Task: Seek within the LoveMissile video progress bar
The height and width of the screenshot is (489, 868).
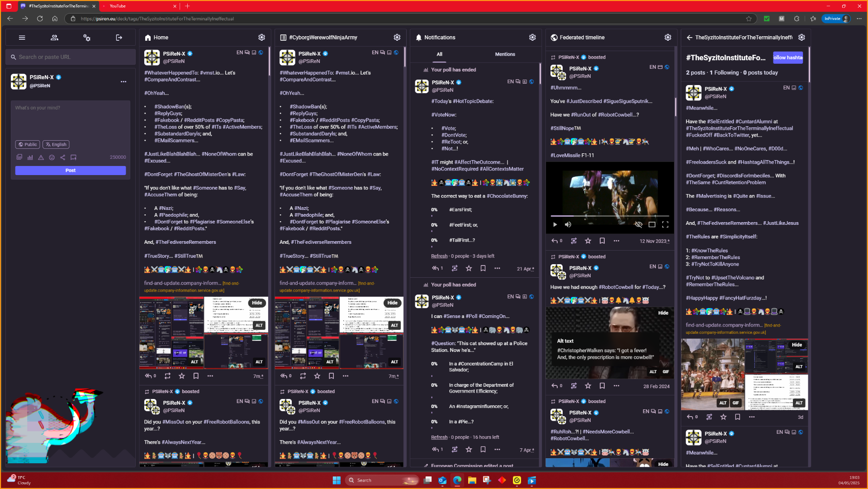Action: pyautogui.click(x=610, y=216)
